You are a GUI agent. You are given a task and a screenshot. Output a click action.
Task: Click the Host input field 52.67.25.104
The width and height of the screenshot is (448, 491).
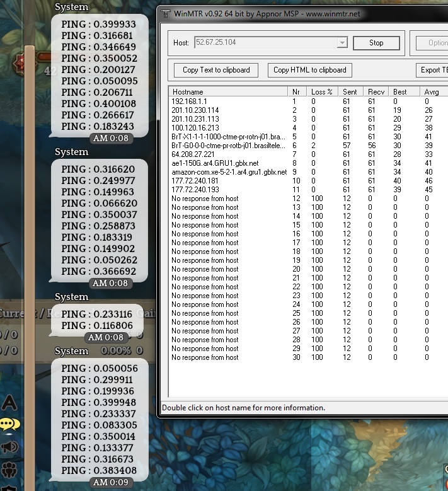[x=265, y=43]
